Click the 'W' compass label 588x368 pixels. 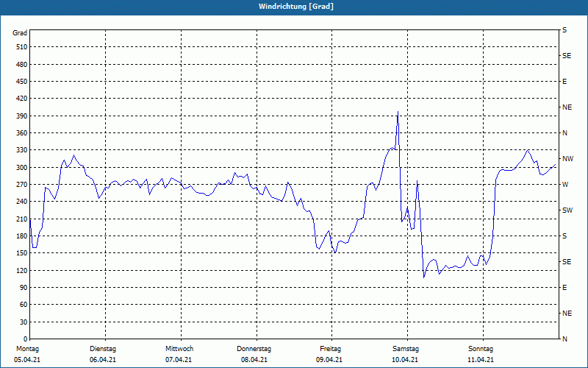pos(565,185)
